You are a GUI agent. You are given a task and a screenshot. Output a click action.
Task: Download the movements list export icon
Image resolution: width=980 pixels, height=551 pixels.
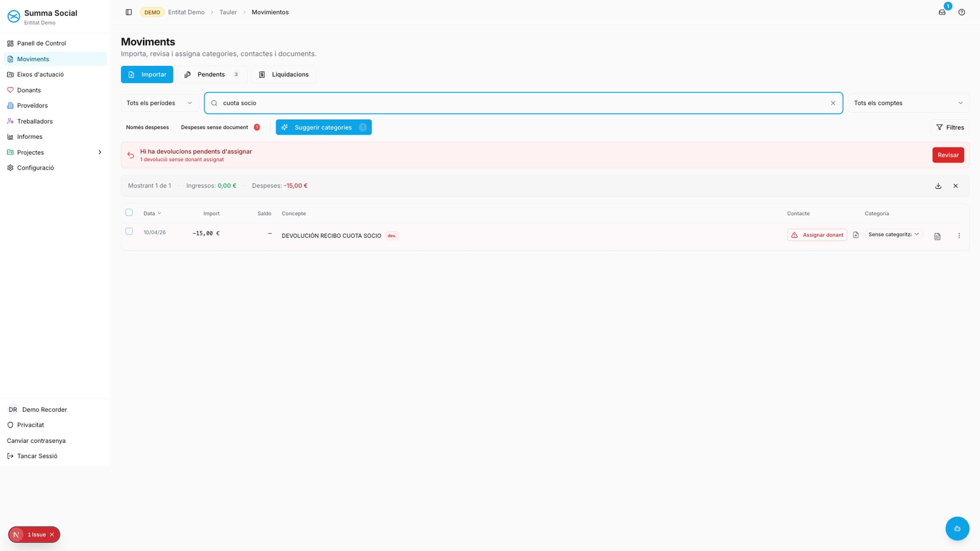coord(938,186)
